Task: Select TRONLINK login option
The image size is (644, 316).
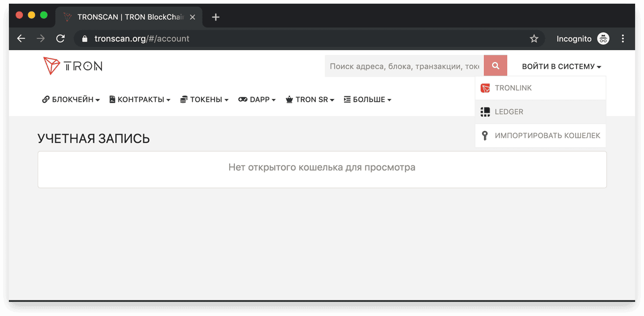Action: point(541,88)
